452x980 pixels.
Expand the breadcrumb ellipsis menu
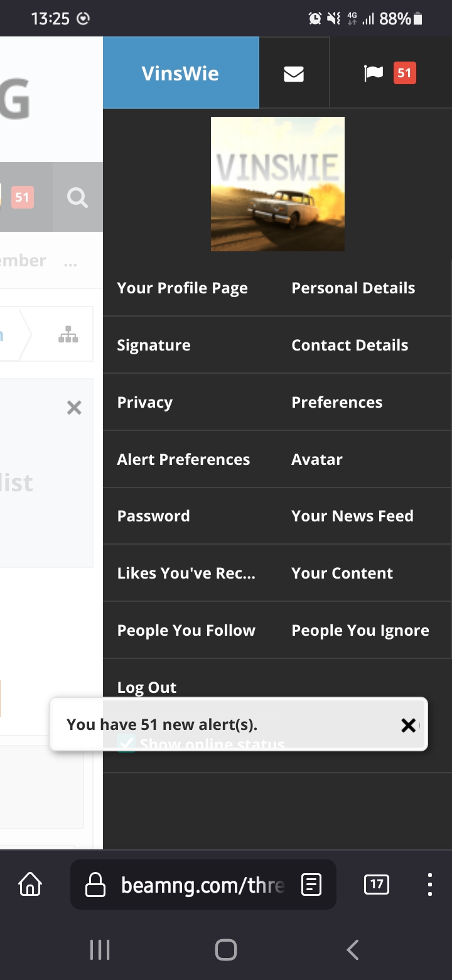tap(70, 261)
